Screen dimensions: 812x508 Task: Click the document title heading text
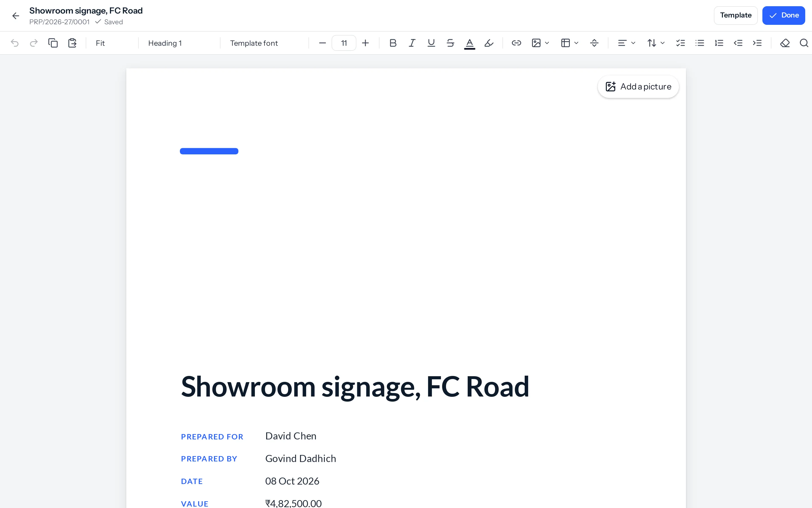click(x=355, y=387)
